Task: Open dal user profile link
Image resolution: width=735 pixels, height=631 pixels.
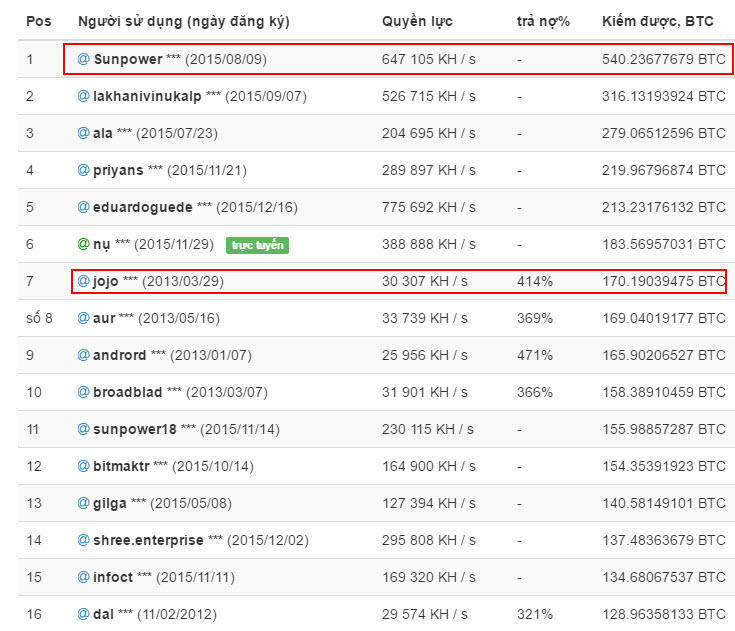Action: (x=104, y=615)
